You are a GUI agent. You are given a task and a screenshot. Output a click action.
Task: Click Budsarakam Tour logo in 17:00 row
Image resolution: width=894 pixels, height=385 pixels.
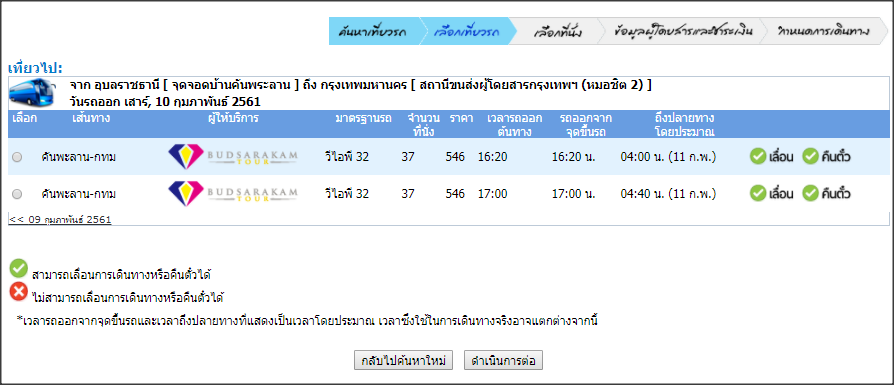coord(233,193)
